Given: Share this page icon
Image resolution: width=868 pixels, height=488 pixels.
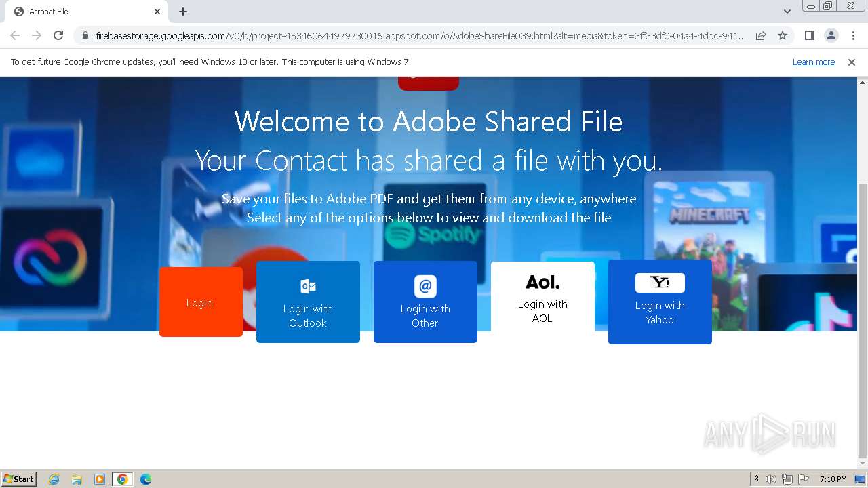Looking at the screenshot, I should click(761, 35).
